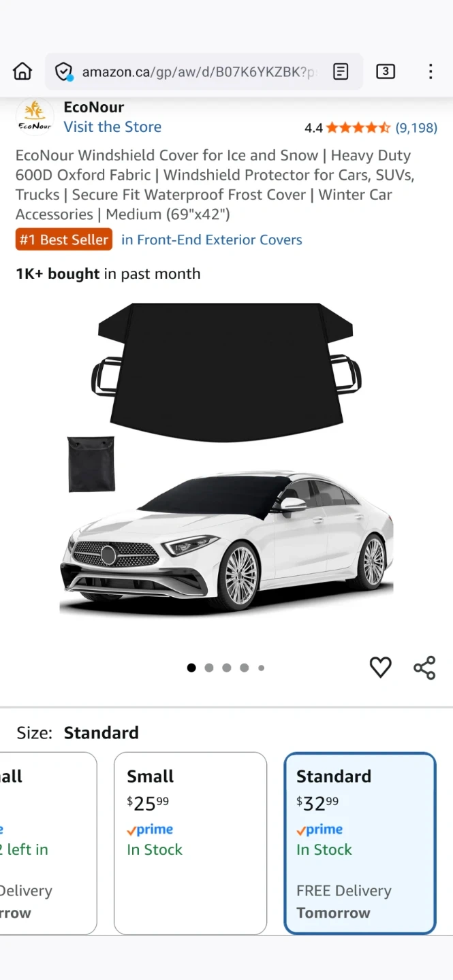Tap the address bar URL
The width and height of the screenshot is (453, 980).
click(199, 71)
